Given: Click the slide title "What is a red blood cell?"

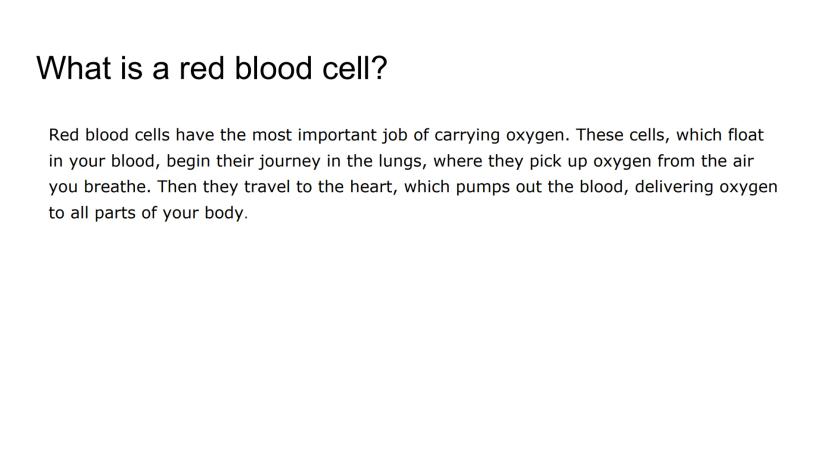Looking at the screenshot, I should point(211,69).
